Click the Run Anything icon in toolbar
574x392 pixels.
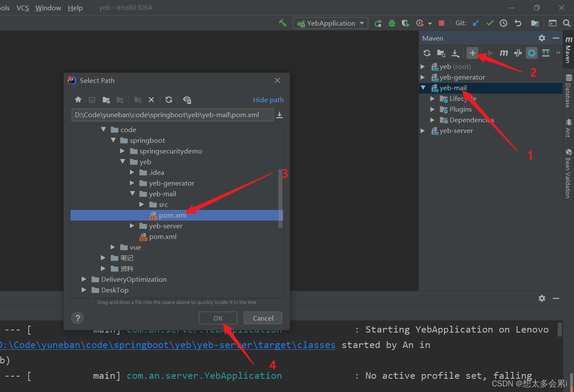pos(553,23)
